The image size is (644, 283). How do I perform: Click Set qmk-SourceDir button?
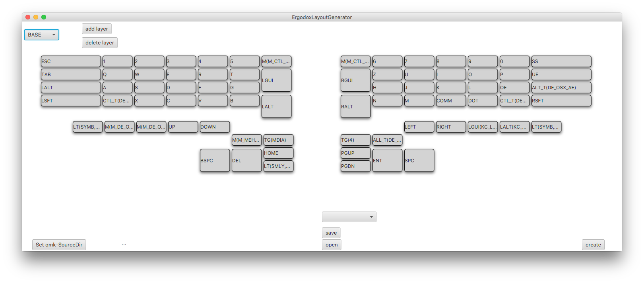pos(59,245)
